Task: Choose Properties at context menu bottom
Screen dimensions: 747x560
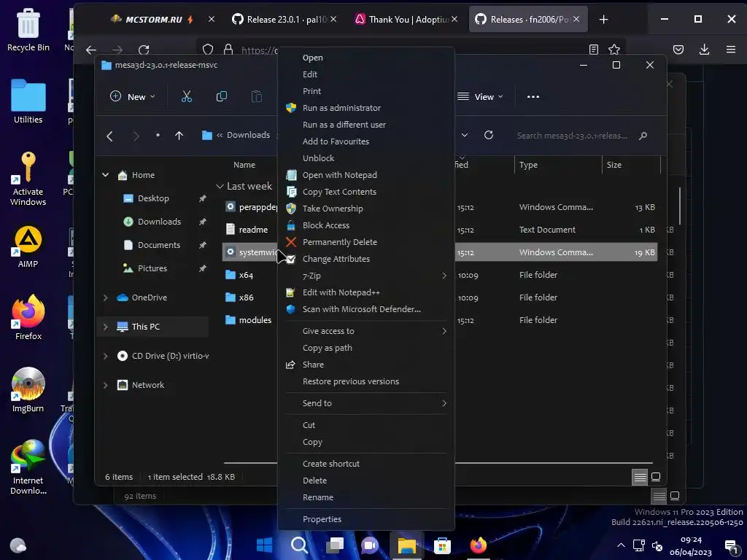Action: (x=366, y=519)
